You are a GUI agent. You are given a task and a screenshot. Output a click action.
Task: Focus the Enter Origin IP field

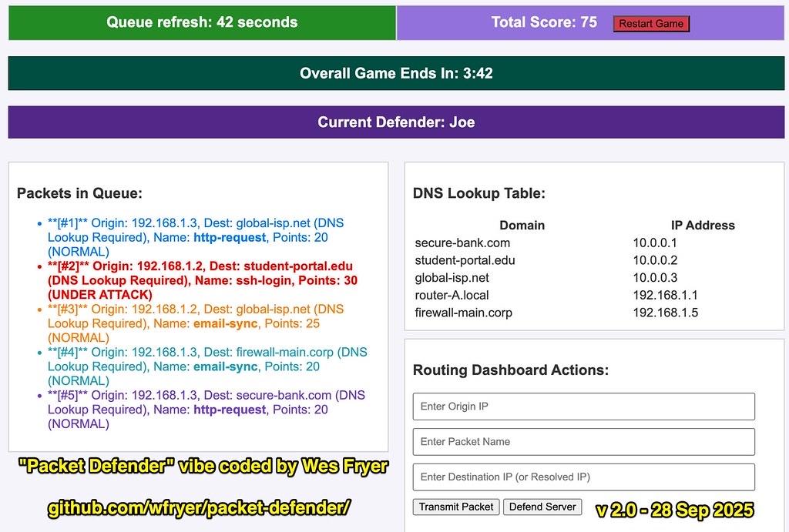(x=584, y=407)
